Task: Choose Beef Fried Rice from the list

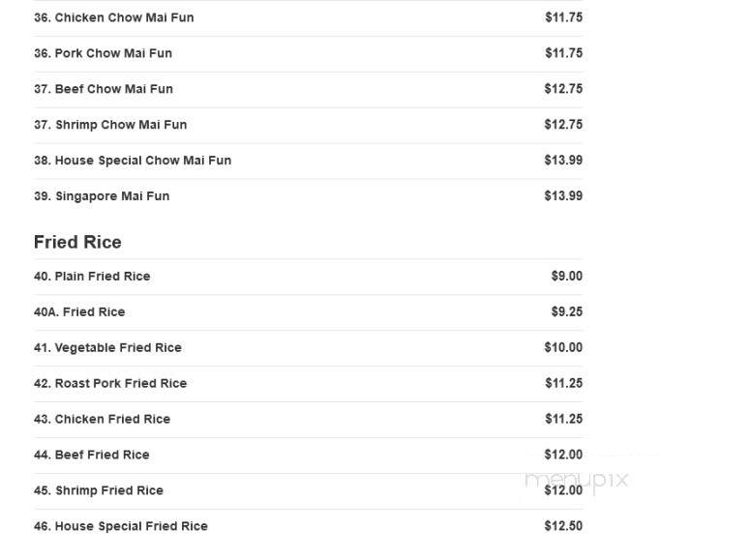Action: [x=308, y=456]
